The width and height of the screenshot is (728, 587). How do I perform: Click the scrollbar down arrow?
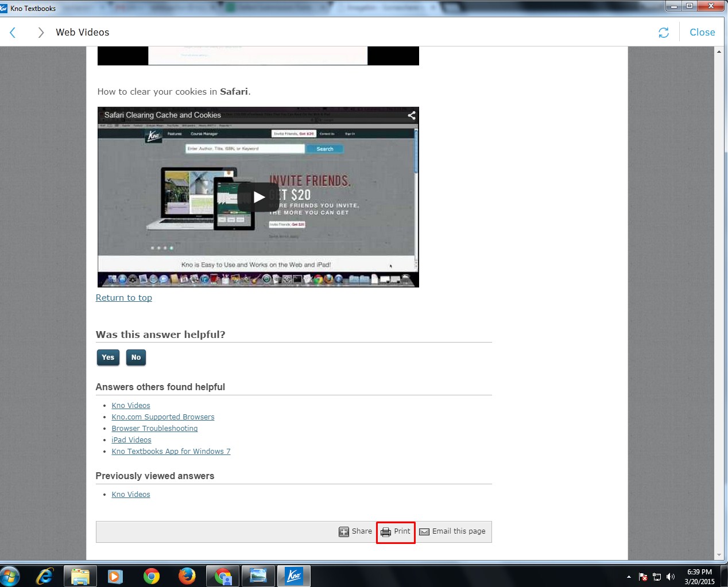point(719,555)
